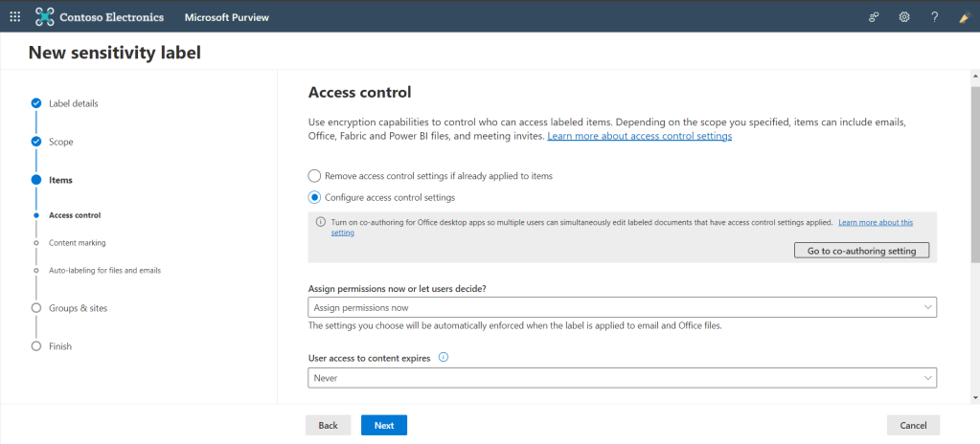This screenshot has width=980, height=444.
Task: Select the Groups & sites step circle
Action: [36, 308]
